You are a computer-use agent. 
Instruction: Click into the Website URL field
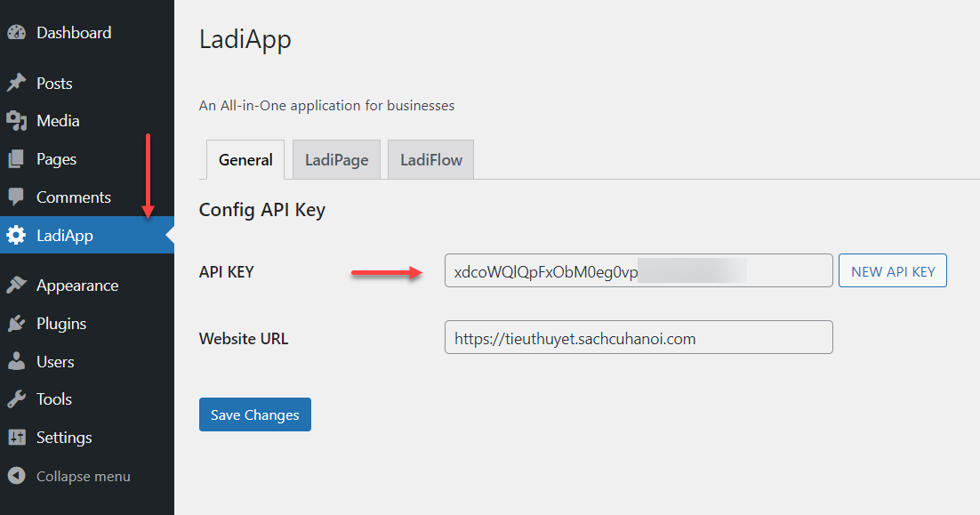pyautogui.click(x=638, y=338)
